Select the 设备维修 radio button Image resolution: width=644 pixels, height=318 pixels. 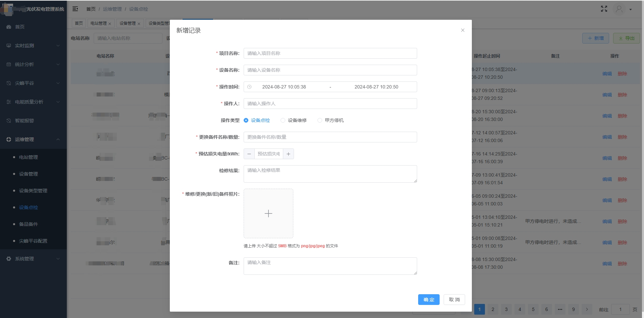(283, 120)
